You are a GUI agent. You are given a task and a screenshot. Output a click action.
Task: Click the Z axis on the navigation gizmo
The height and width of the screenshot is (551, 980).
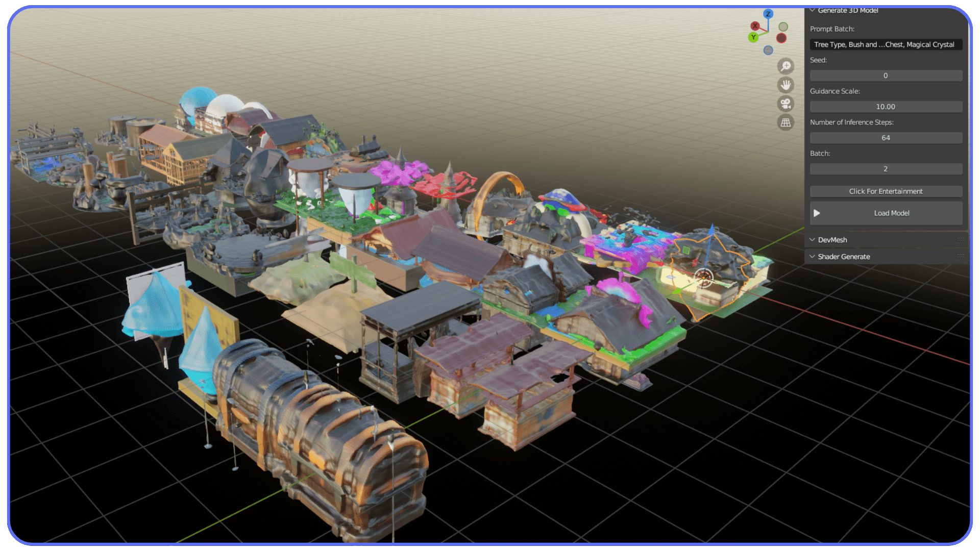(x=768, y=14)
